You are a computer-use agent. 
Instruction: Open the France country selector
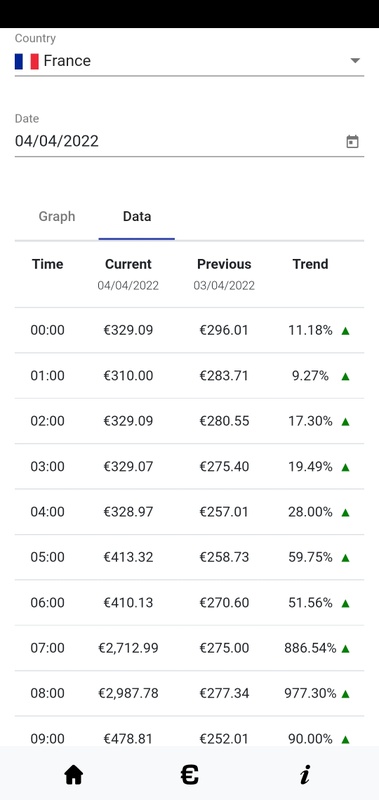(x=189, y=61)
